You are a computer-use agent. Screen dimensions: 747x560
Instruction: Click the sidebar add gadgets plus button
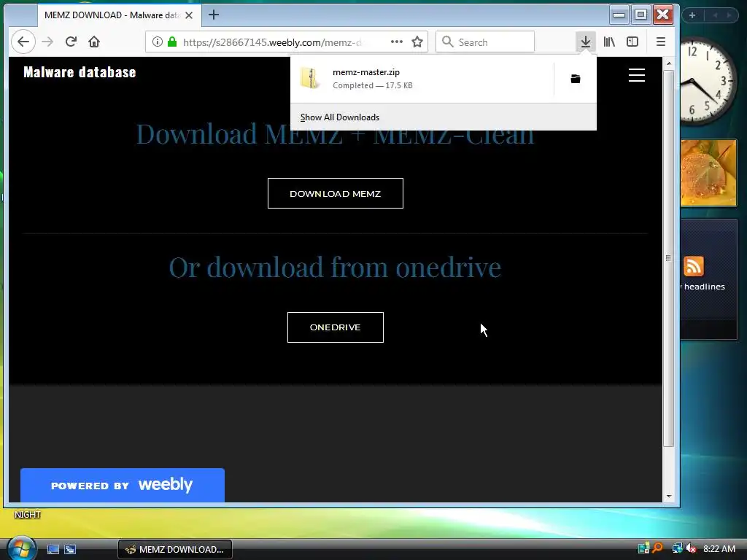pos(692,15)
